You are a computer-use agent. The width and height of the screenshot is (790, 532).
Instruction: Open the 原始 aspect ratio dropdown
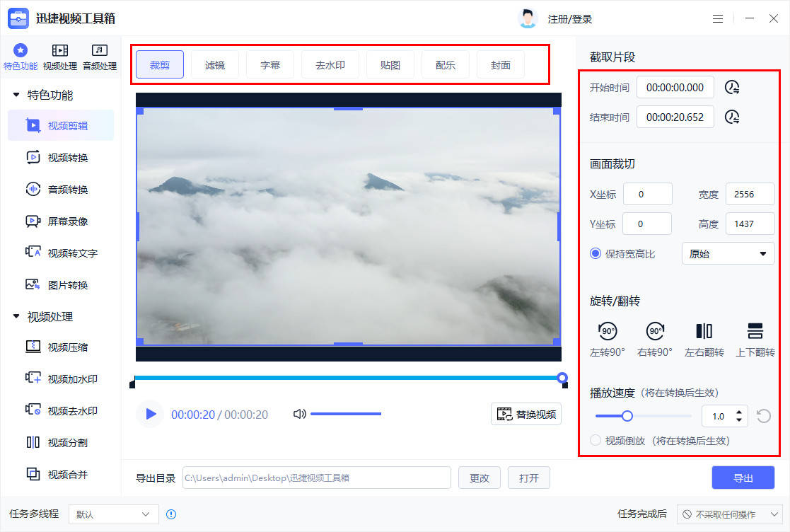pos(728,253)
